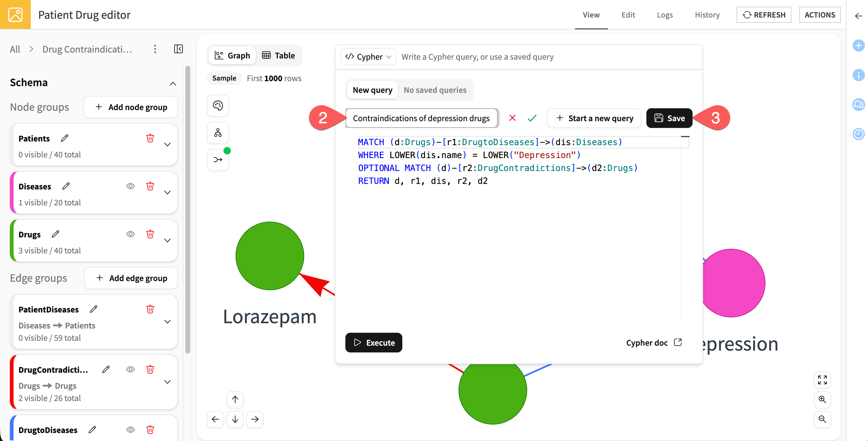This screenshot has height=441, width=868.
Task: Pan the graph up arrow
Action: tap(235, 399)
